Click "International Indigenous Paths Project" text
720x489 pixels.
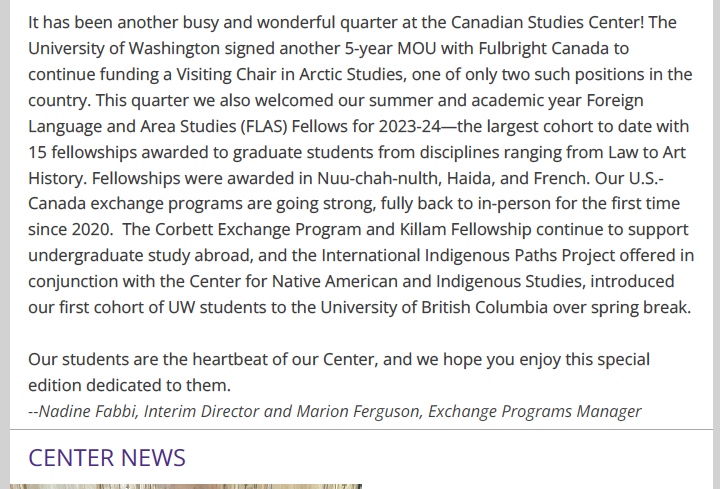click(x=468, y=256)
